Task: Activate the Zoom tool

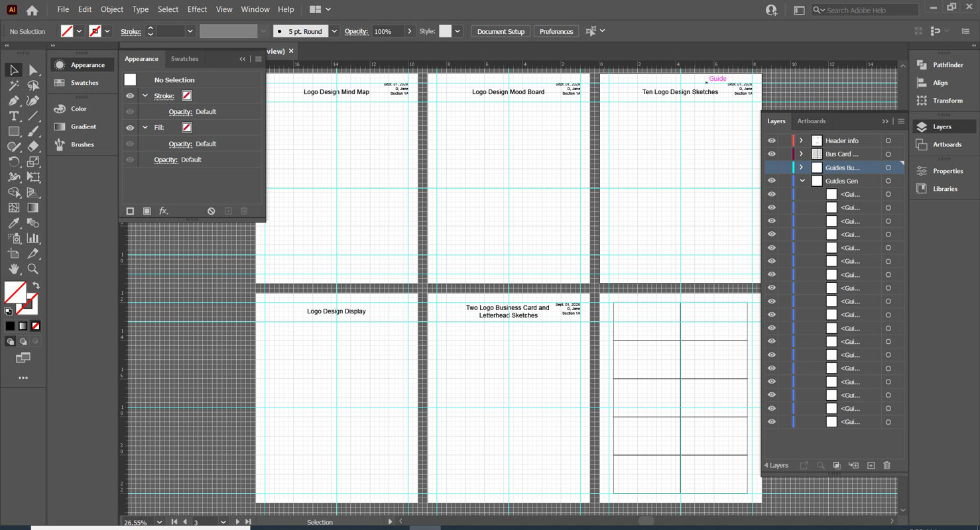Action: (33, 269)
